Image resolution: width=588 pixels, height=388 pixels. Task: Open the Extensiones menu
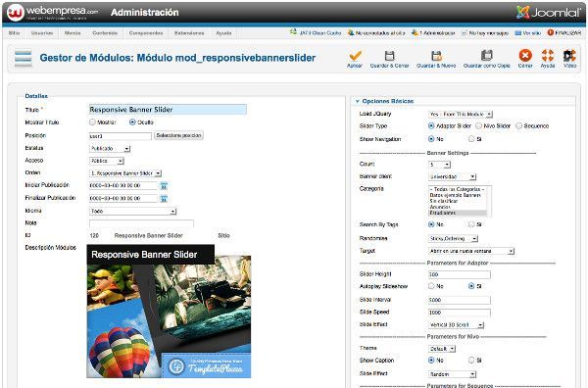[189, 33]
